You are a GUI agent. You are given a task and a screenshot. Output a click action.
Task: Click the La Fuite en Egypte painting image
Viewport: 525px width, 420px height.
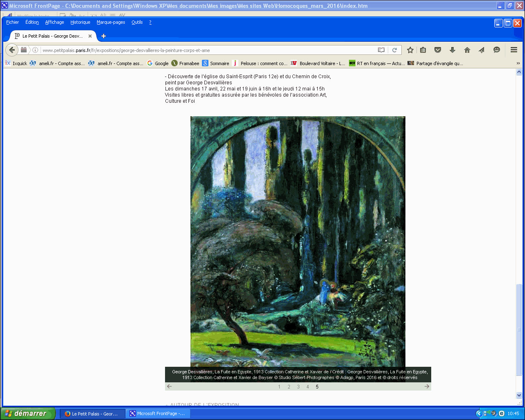point(298,242)
